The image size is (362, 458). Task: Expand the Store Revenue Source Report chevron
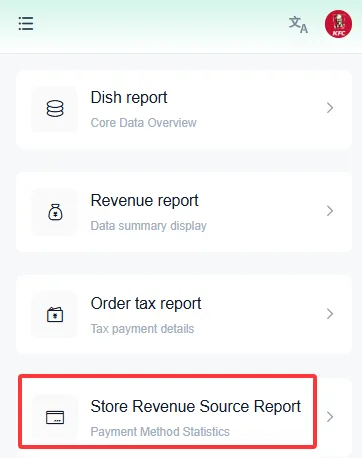[330, 417]
